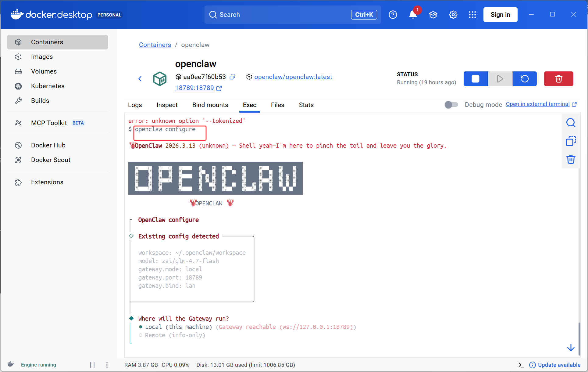Viewport: 588px width, 372px height.
Task: Pause the Docker engine
Action: pos(92,365)
